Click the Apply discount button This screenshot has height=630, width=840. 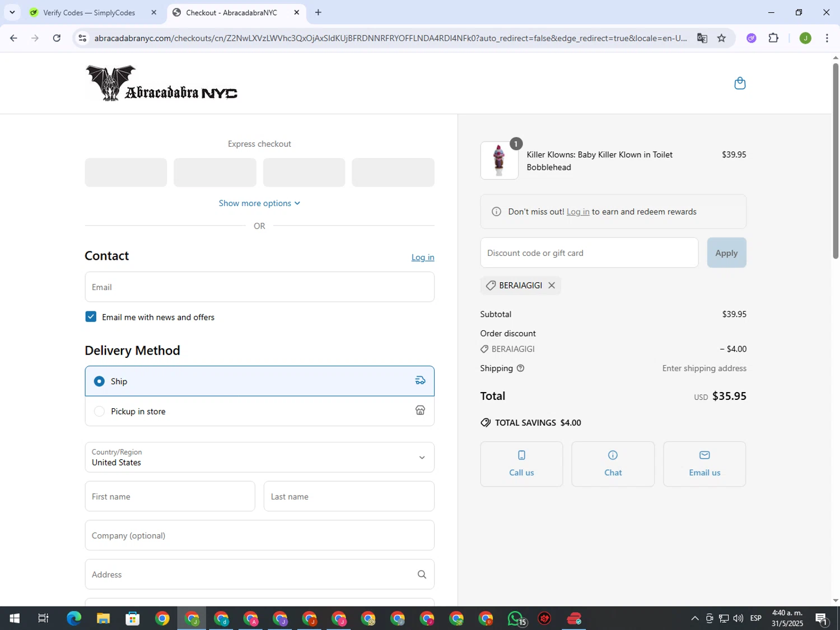coord(726,253)
